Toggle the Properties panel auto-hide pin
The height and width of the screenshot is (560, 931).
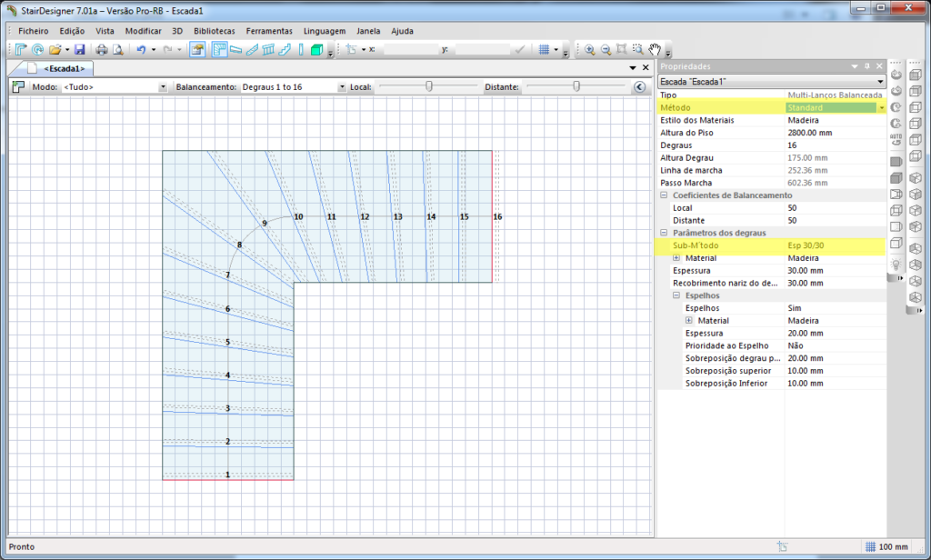867,66
